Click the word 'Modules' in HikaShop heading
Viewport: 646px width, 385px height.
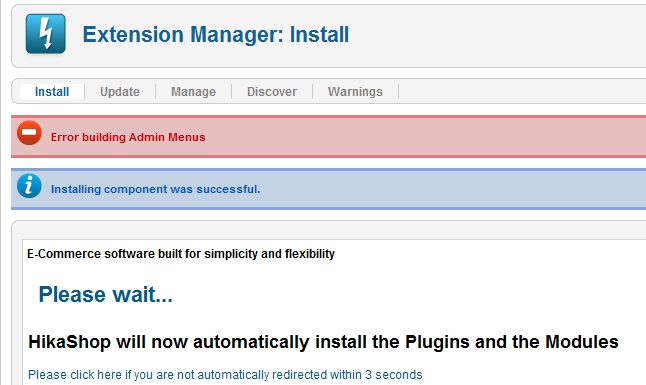click(582, 342)
